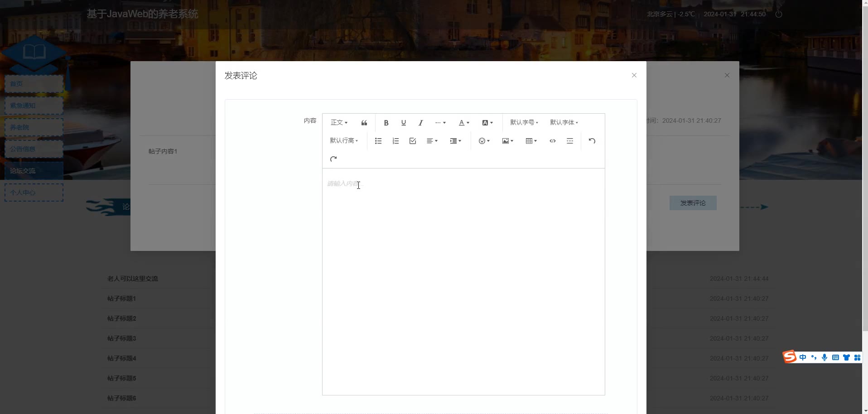The height and width of the screenshot is (414, 868).
Task: Toggle Sogou Chinese/English mode 中
Action: pyautogui.click(x=803, y=357)
